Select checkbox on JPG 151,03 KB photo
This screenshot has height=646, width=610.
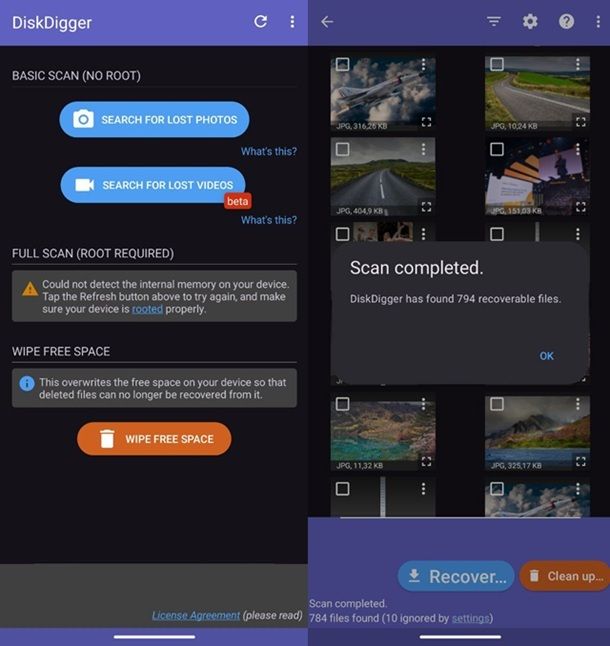point(497,149)
